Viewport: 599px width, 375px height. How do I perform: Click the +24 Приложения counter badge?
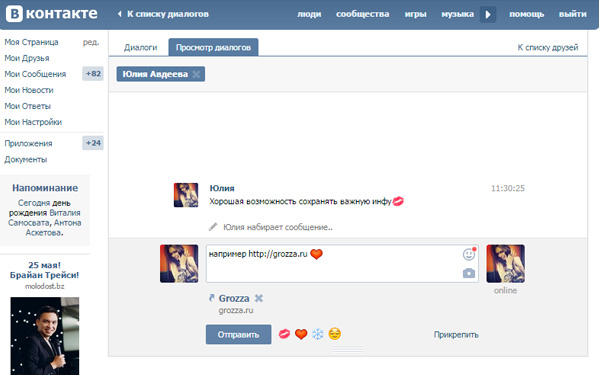[93, 143]
